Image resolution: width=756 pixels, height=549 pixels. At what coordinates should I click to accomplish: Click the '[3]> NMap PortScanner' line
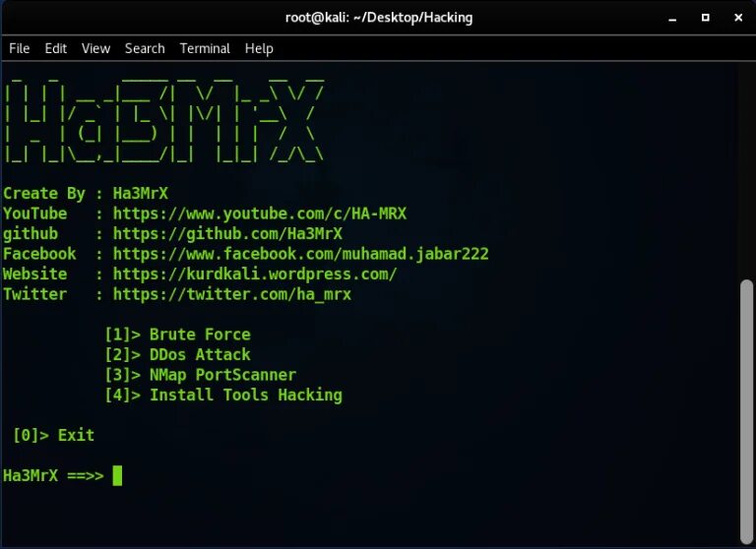pyautogui.click(x=201, y=375)
